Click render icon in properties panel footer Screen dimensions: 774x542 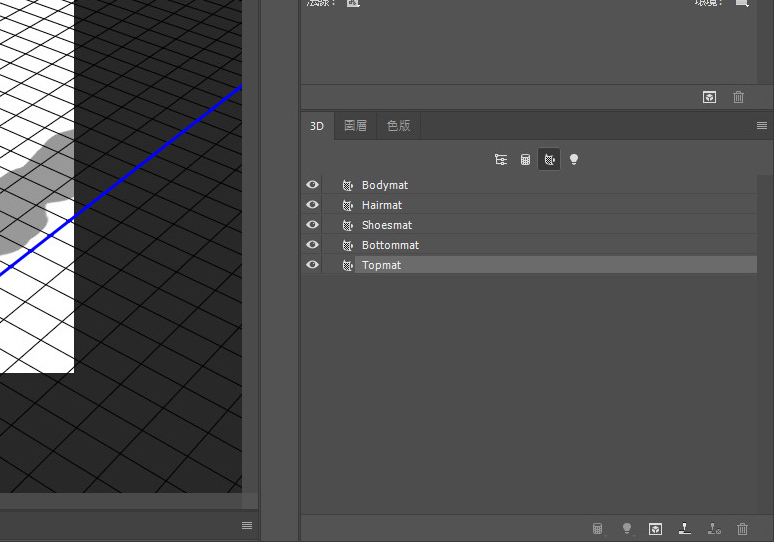pos(709,97)
